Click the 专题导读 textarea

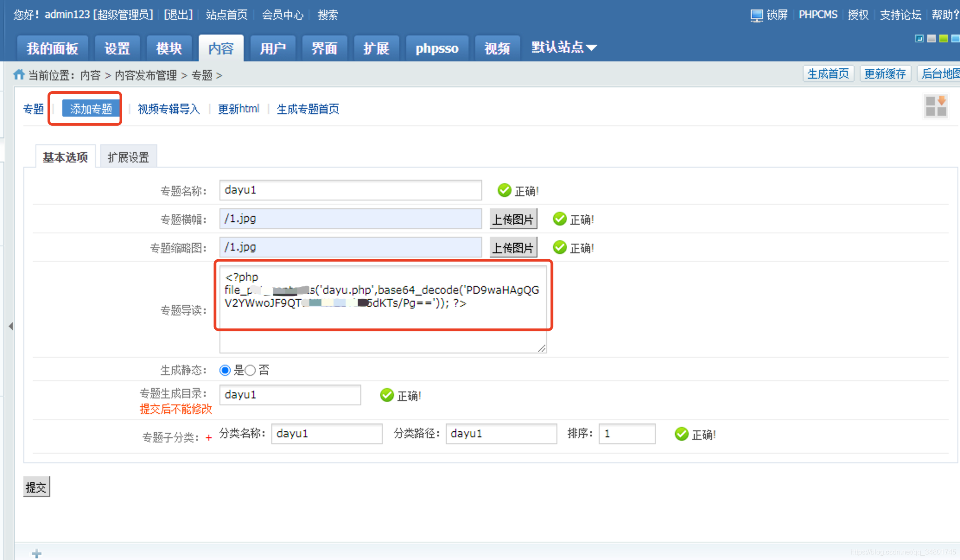(x=383, y=309)
